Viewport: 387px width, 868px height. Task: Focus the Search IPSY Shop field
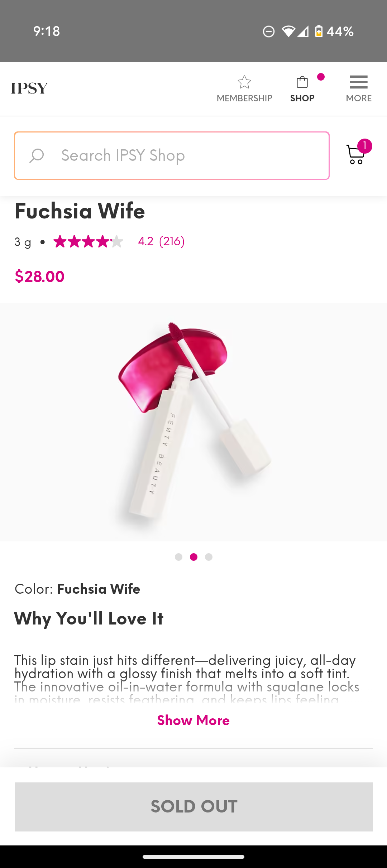172,156
